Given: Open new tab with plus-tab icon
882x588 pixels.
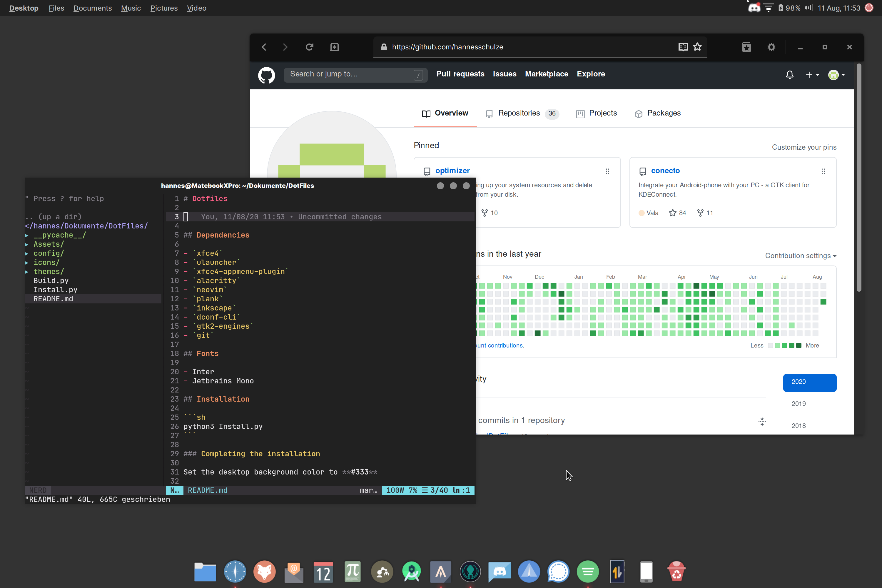Looking at the screenshot, I should (x=334, y=47).
